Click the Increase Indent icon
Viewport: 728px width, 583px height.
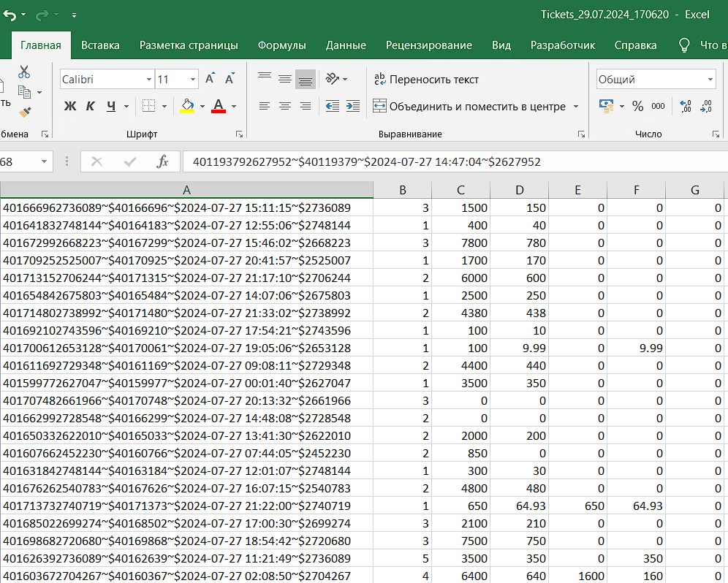pos(352,107)
